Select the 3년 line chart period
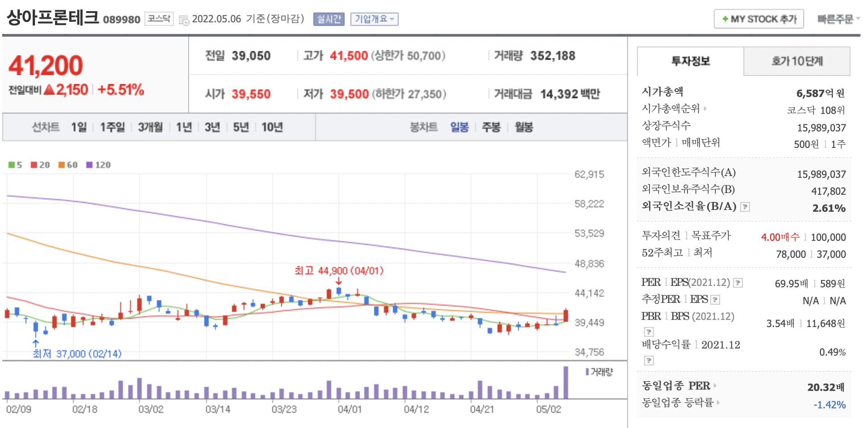The width and height of the screenshot is (868, 428). click(x=212, y=127)
